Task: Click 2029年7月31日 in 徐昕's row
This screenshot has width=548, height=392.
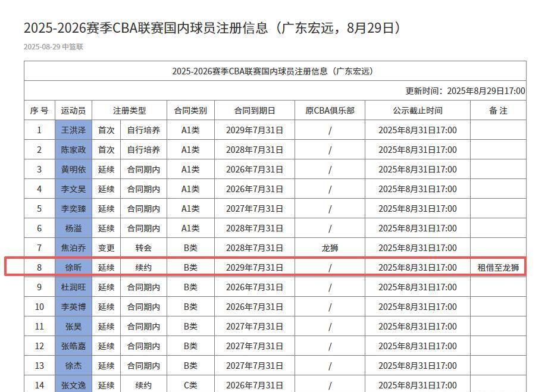Action: pyautogui.click(x=255, y=267)
